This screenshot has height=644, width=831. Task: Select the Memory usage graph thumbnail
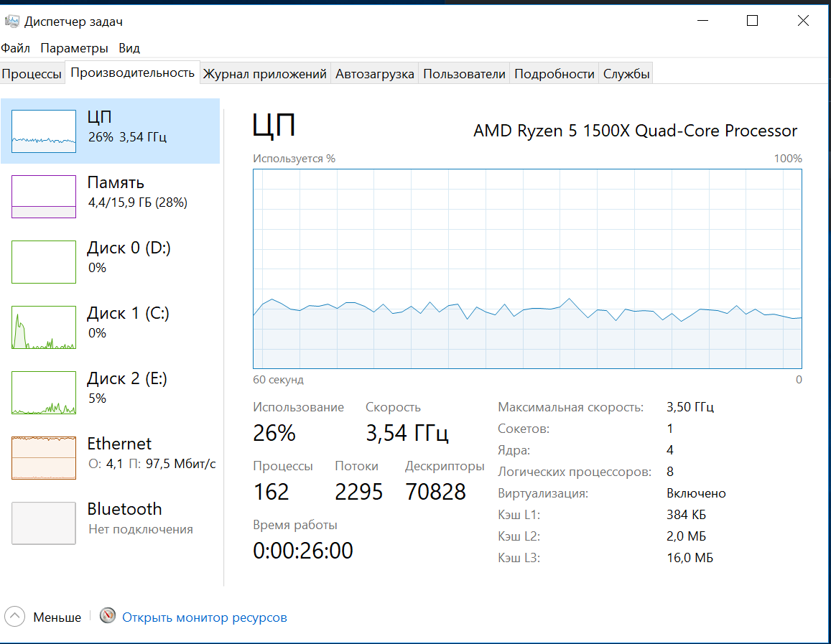[x=44, y=196]
